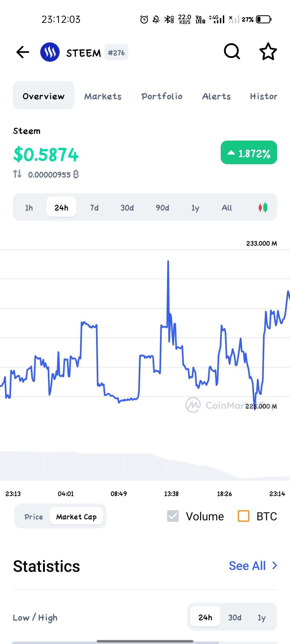This screenshot has height=644, width=290.
Task: Enable the BTC checkbox
Action: pyautogui.click(x=244, y=516)
